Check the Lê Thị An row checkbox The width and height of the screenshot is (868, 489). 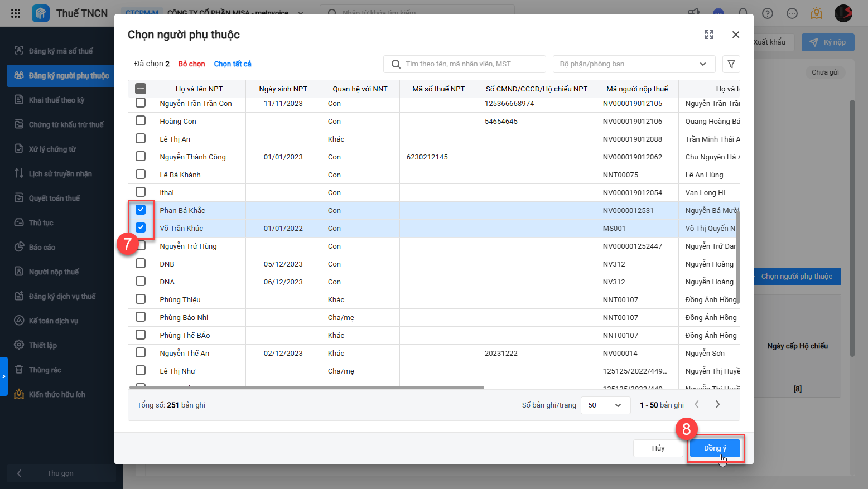click(x=141, y=139)
